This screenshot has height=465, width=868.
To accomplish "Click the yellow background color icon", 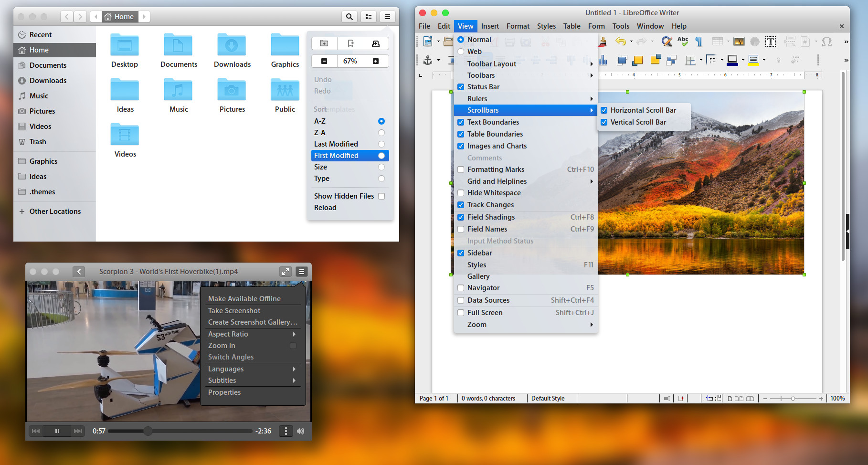I will [x=753, y=60].
